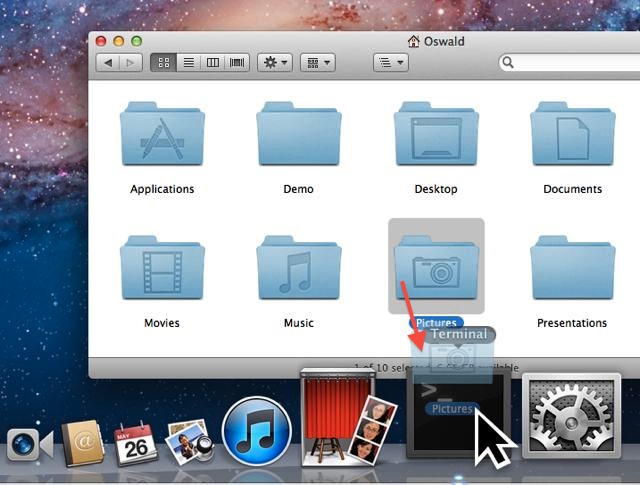Expand the path dropdown in toolbar
This screenshot has width=640, height=485.
click(390, 62)
